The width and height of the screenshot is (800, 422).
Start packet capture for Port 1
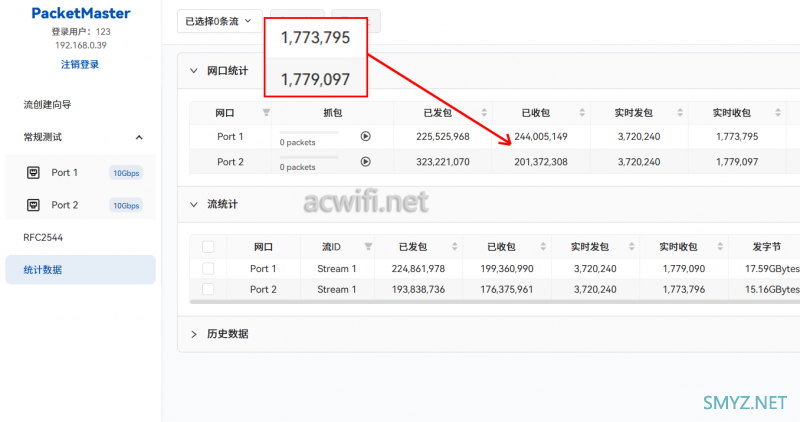[365, 136]
